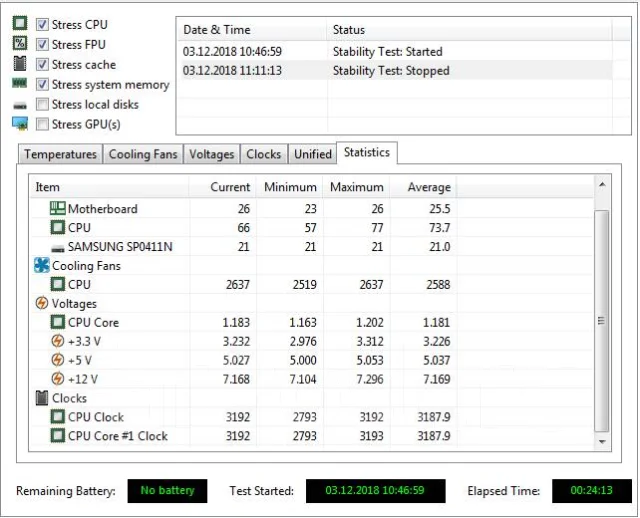Uncheck the Stress system memory checkbox
Screen dimensions: 640x518
pos(42,84)
